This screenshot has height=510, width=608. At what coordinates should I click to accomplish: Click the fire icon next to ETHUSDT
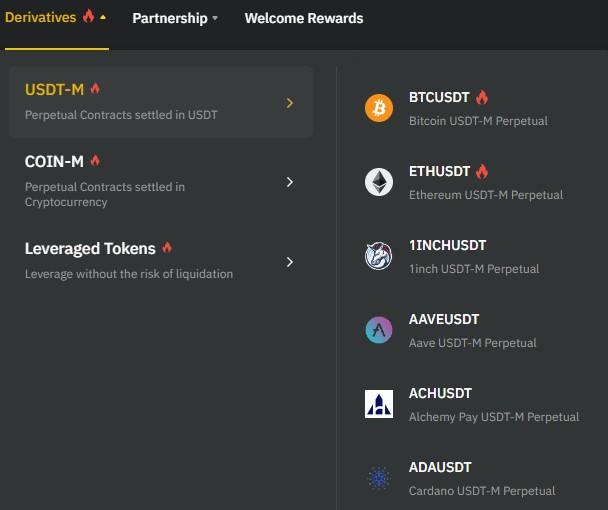(x=482, y=171)
